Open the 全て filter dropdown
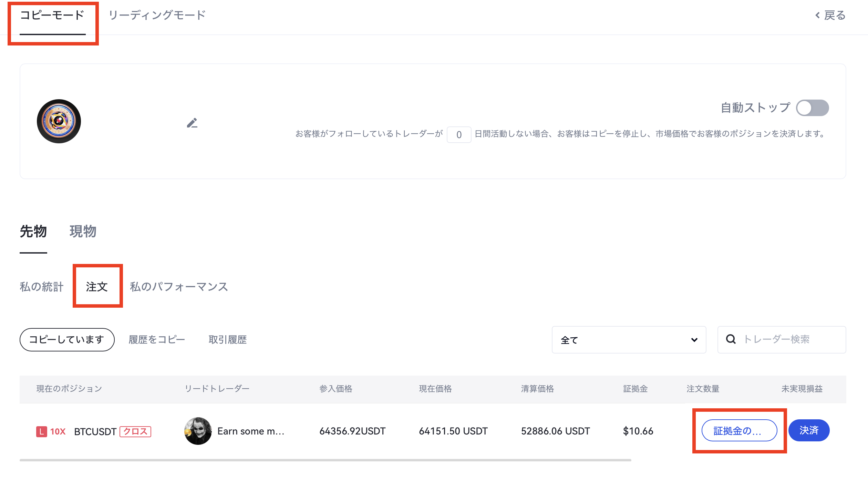Screen dimensions: 868x481 (629, 340)
